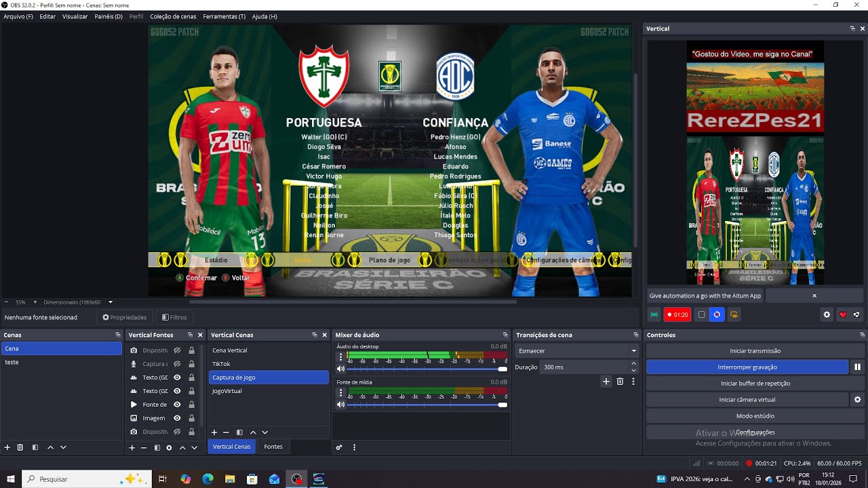Open scene filters icon in Cenas toolbar

(35, 447)
